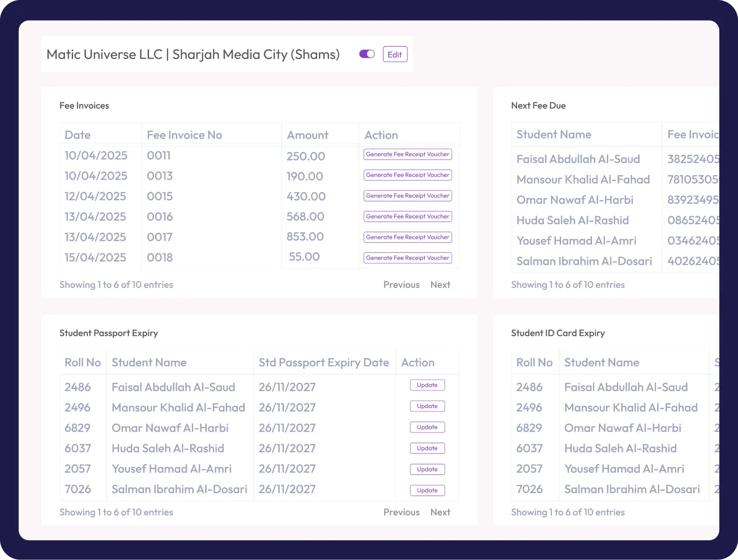Image resolution: width=738 pixels, height=560 pixels.
Task: Update passport expiry for Yousef Hamad Al-Amri
Action: pos(427,469)
